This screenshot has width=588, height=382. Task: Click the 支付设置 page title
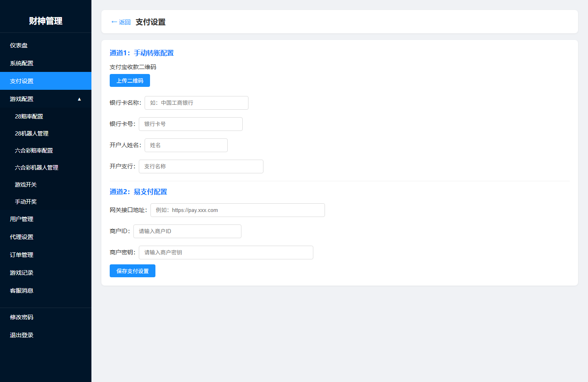point(150,22)
